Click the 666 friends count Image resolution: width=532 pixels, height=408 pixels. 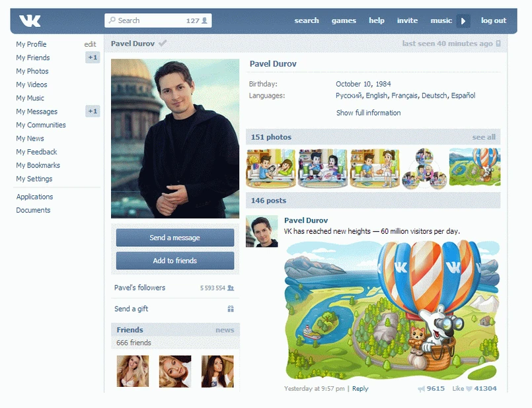point(133,343)
